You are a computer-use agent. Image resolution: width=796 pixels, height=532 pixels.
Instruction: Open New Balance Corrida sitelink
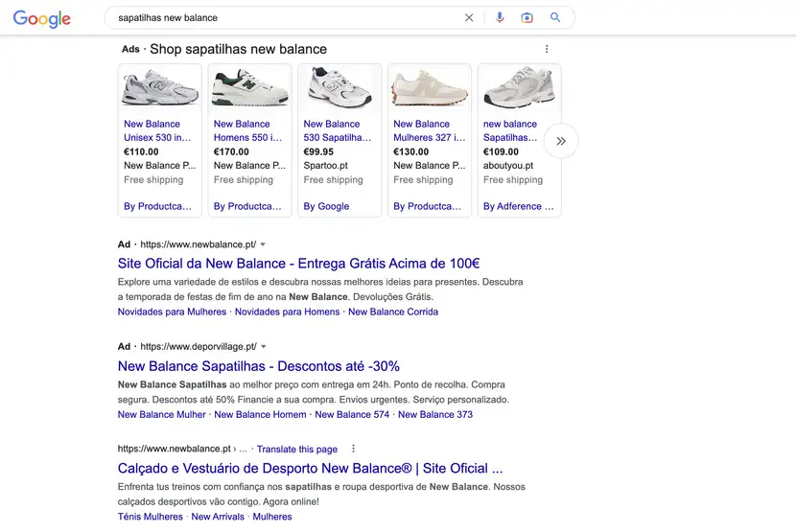point(393,312)
